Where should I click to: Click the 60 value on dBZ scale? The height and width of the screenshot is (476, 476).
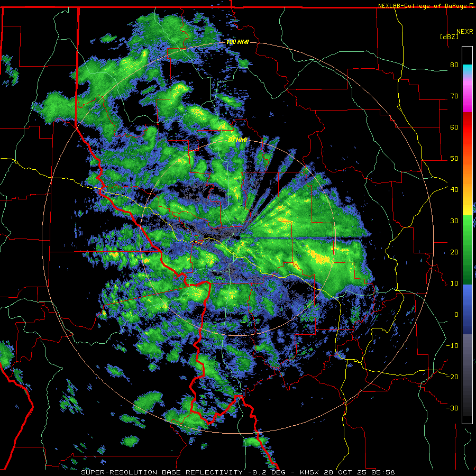454,127
